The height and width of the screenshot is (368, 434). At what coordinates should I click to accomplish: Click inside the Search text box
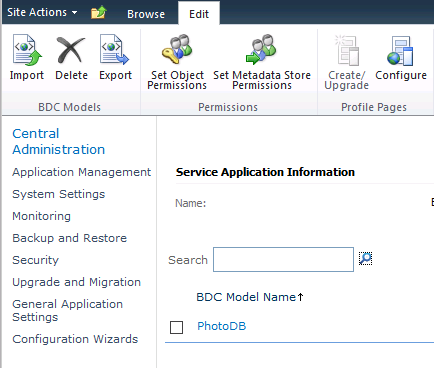283,259
